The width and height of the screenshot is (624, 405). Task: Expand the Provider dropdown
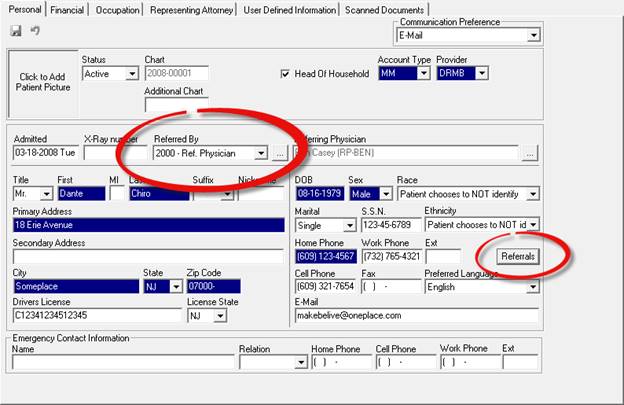(482, 73)
